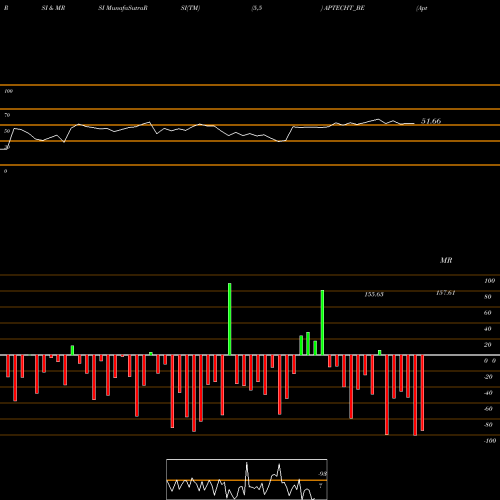Click the MR axis label -100
500x500 pixels.
click(x=490, y=441)
